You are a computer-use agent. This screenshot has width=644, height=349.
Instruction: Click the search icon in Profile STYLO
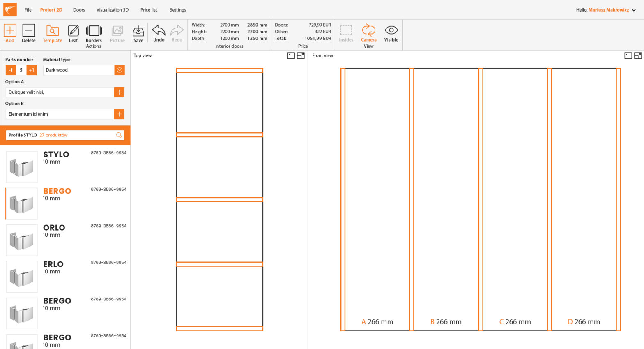tap(119, 135)
